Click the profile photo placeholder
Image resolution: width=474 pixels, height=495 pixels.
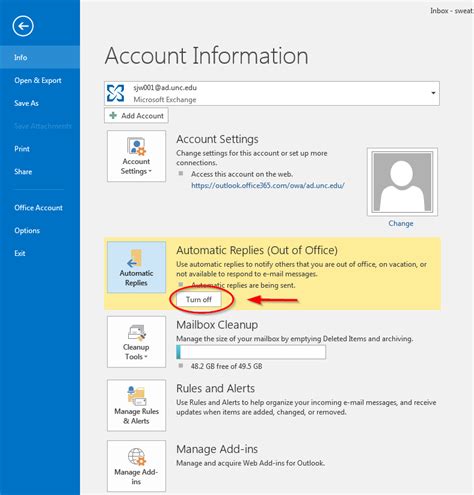click(x=402, y=182)
